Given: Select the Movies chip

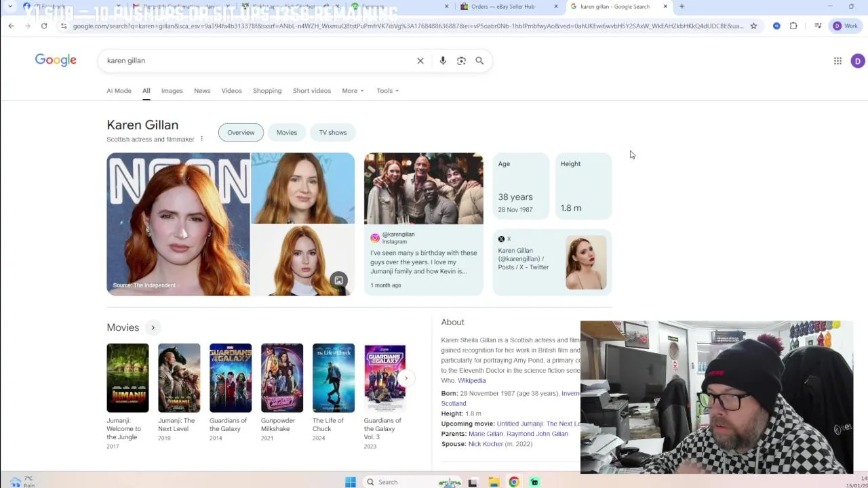Looking at the screenshot, I should pos(287,133).
